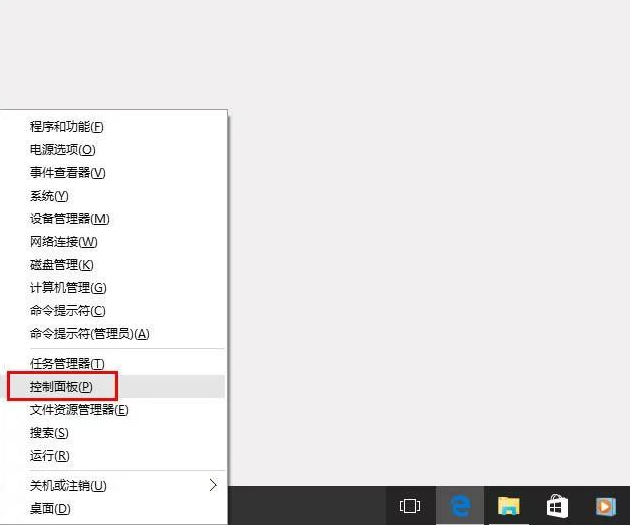Launch the media player taskbar icon
The width and height of the screenshot is (630, 525).
[606, 506]
